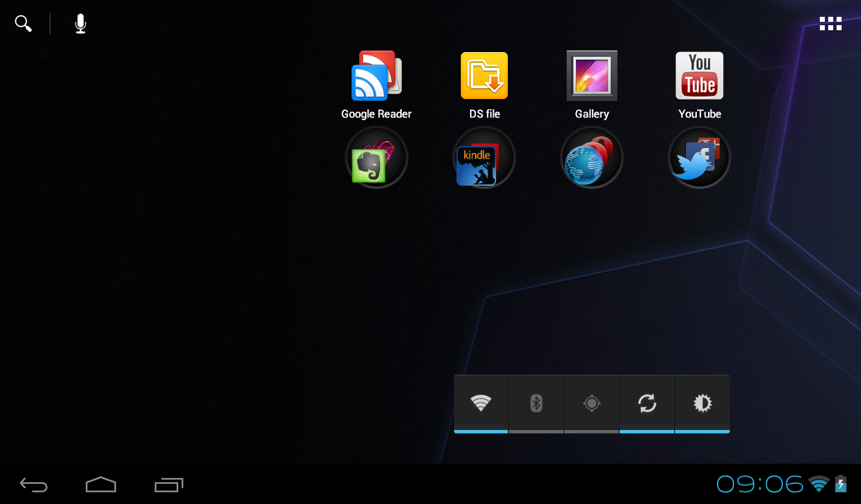Enable Bluetooth via the power widget
The width and height of the screenshot is (861, 504).
coord(536,403)
